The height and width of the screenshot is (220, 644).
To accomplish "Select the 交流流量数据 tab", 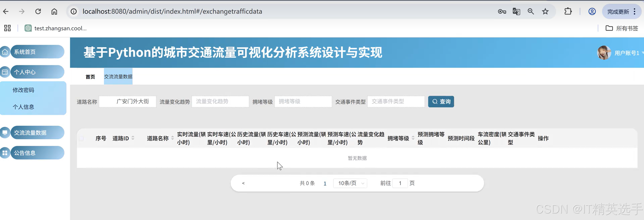I will pos(118,77).
